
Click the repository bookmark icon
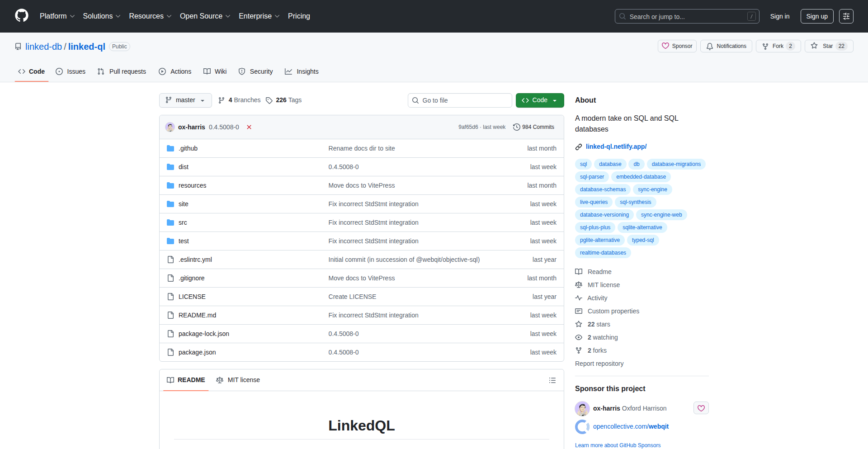[x=18, y=46]
